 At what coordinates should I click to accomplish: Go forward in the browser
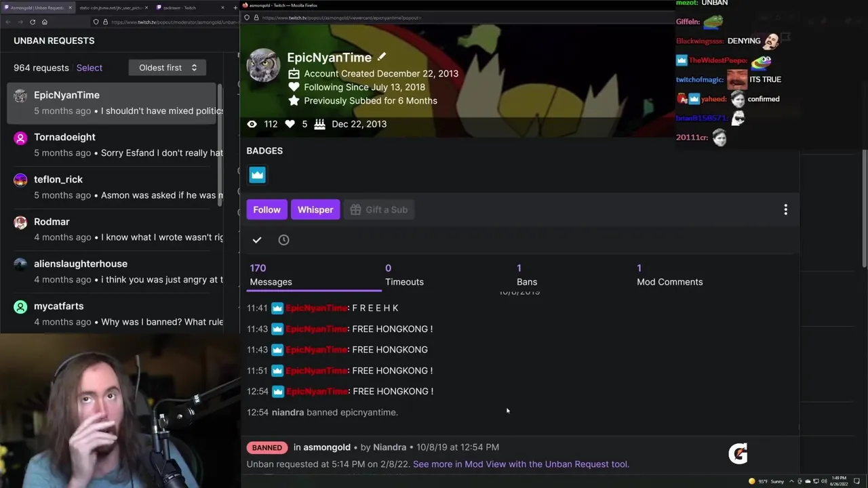[20, 22]
